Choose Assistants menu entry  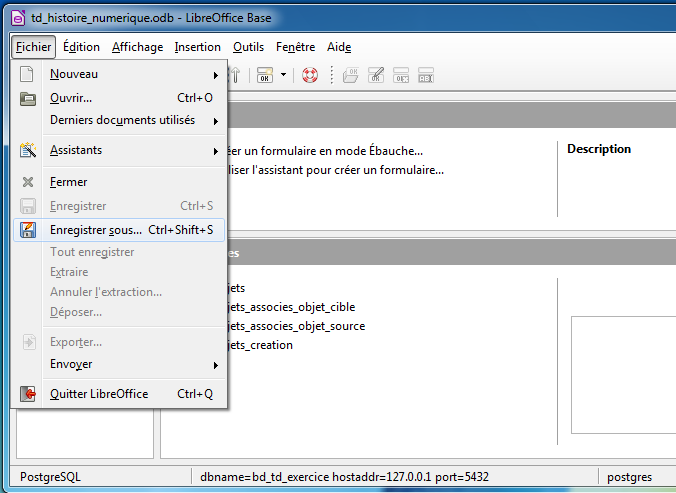coord(119,150)
